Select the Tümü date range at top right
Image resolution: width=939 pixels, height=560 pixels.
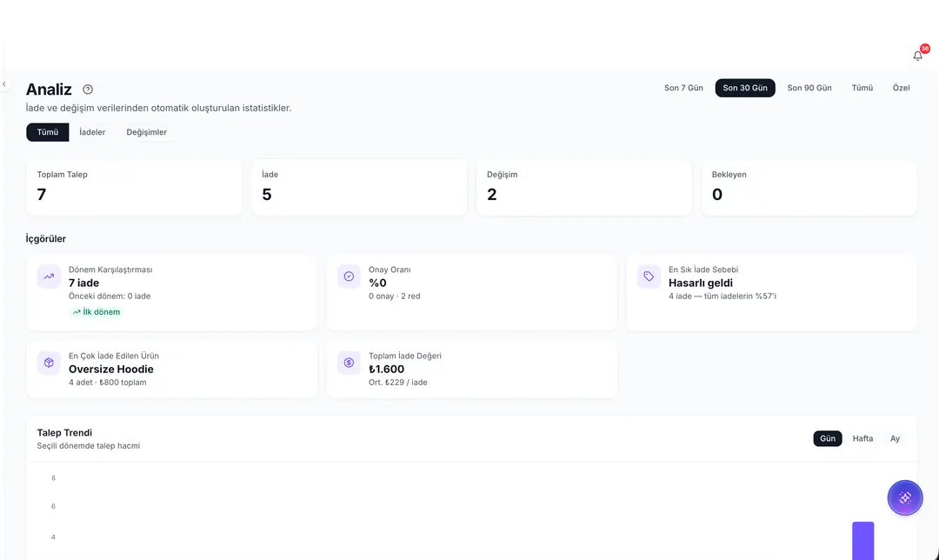point(862,88)
